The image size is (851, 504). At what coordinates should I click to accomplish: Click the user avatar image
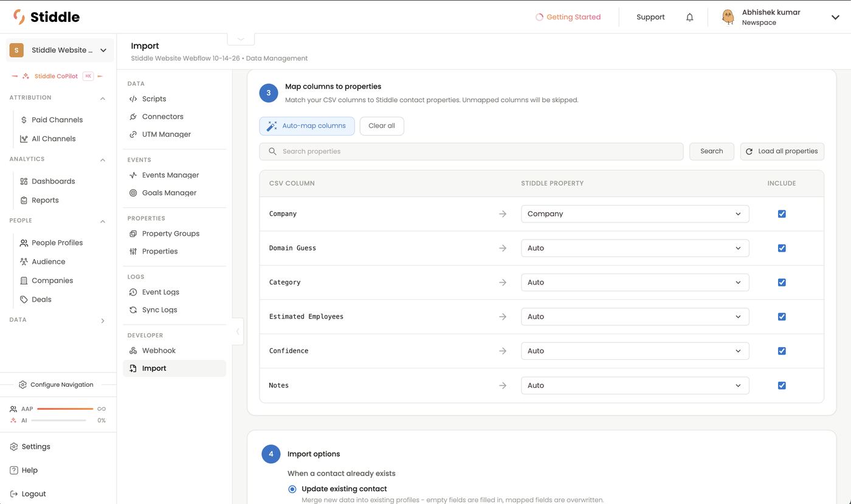(x=728, y=17)
